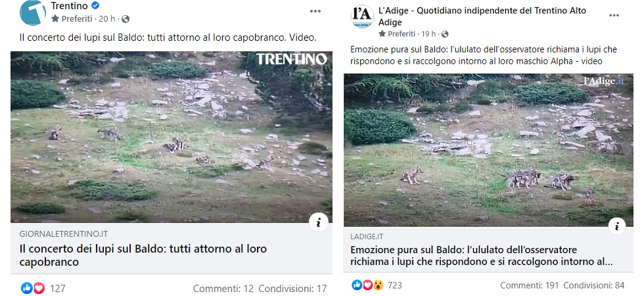
Task: Click the info icon on Trentino link
Action: (318, 223)
